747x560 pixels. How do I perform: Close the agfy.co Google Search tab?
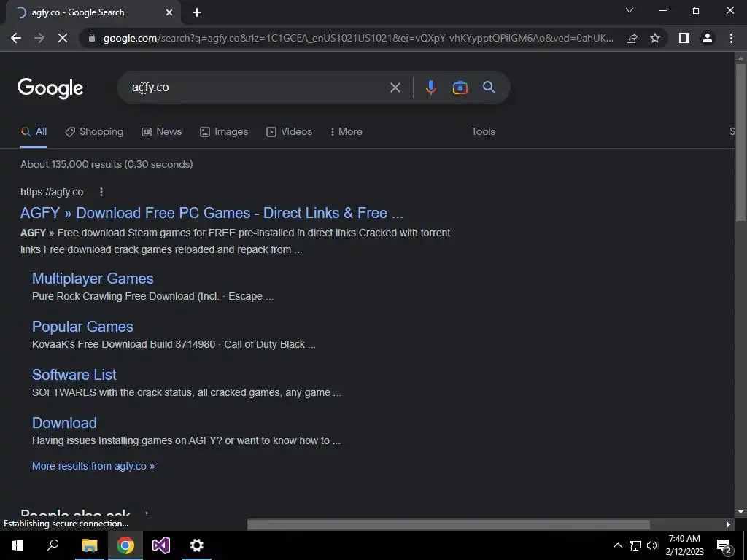169,12
